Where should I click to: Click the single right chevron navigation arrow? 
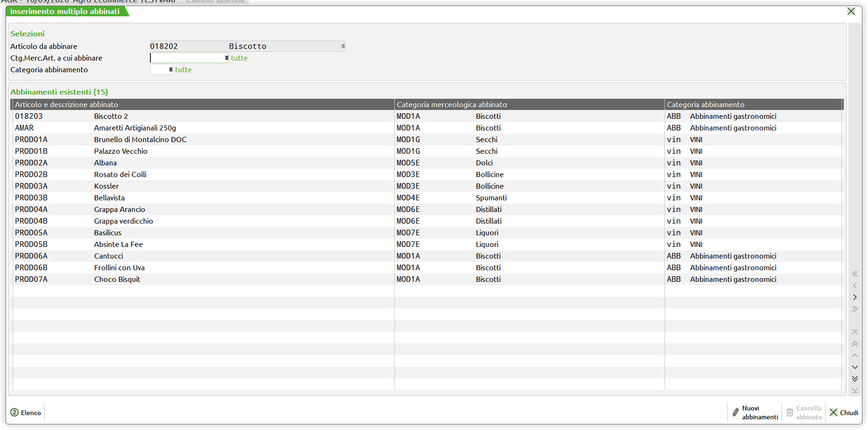click(x=855, y=297)
